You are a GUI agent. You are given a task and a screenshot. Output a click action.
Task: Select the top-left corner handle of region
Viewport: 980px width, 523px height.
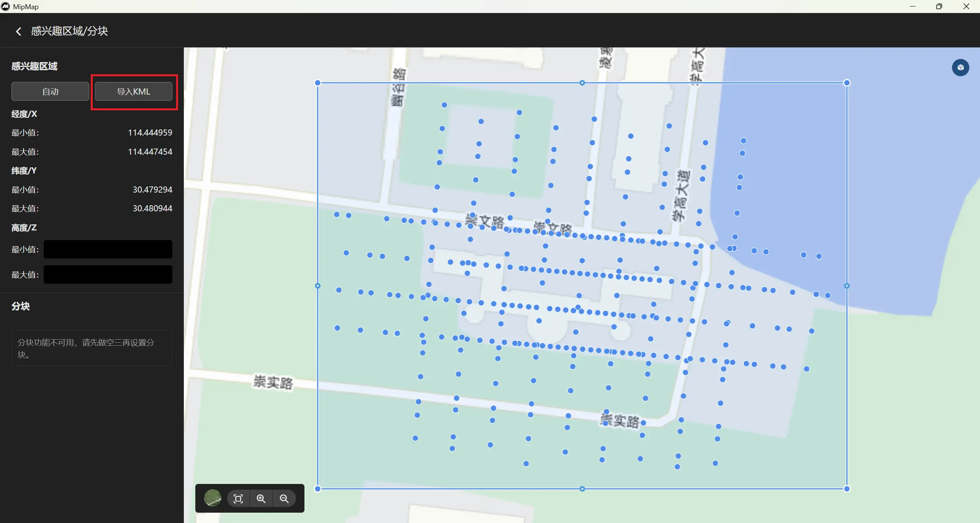pos(317,83)
